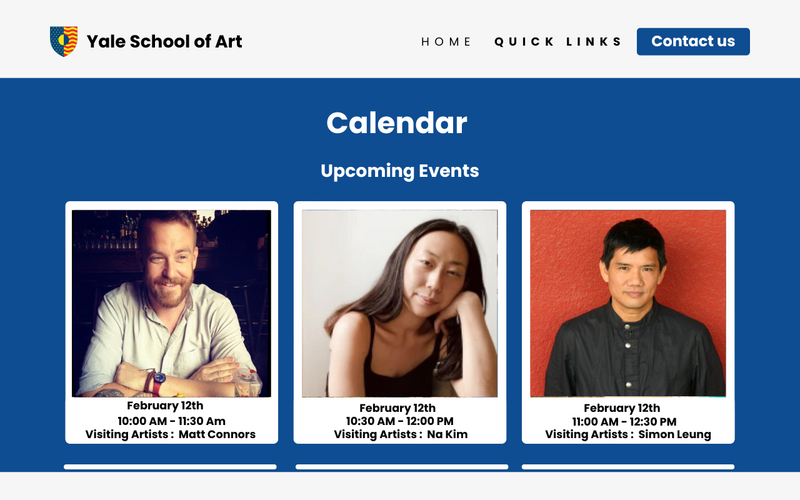Go to the HOME nav item
800x500 pixels.
[446, 42]
